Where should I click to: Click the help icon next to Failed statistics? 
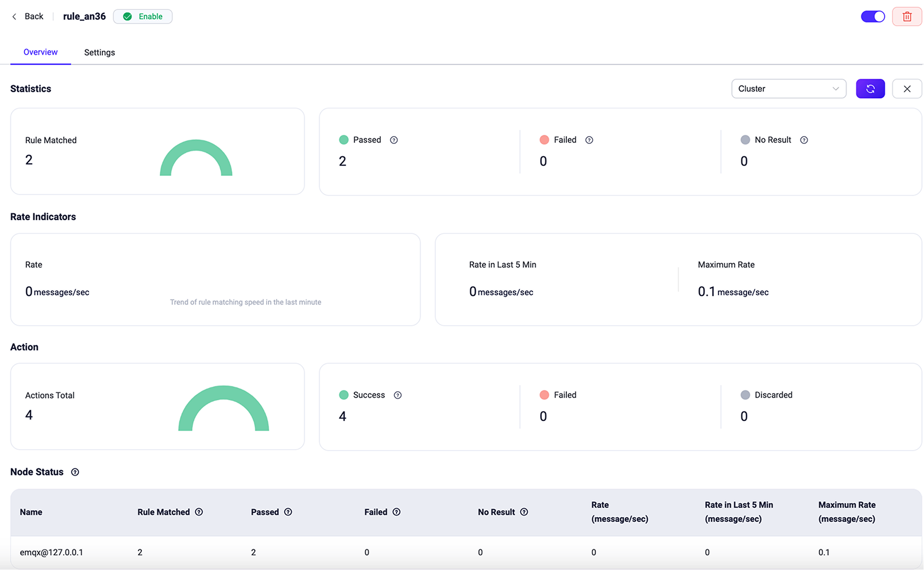pos(589,140)
